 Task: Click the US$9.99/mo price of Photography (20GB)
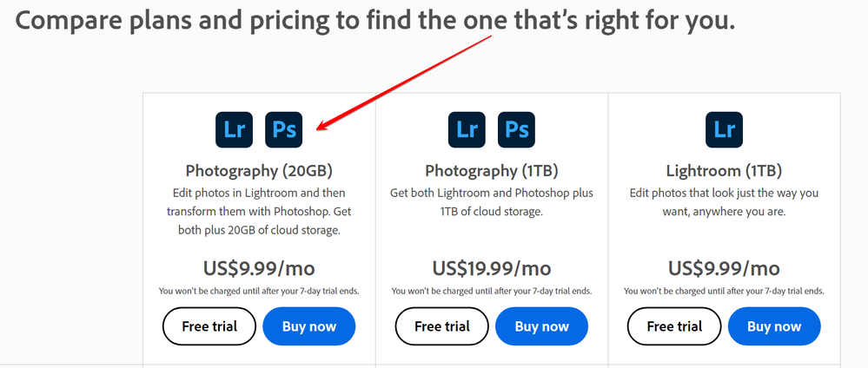click(259, 269)
